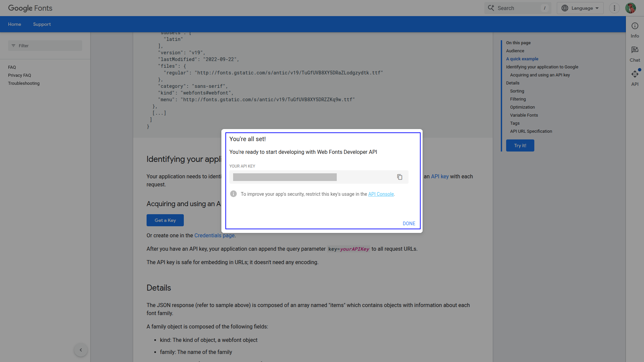Click the "On this page" heading
The height and width of the screenshot is (362, 644).
click(518, 43)
